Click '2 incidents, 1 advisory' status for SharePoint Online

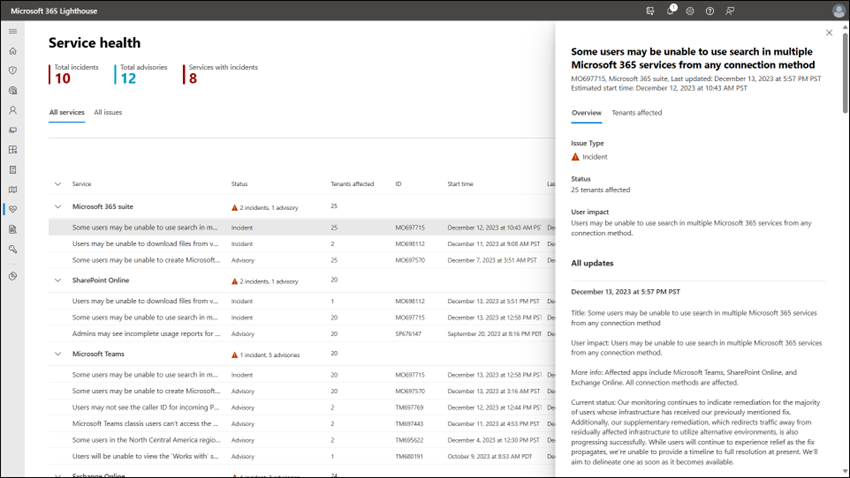[265, 281]
